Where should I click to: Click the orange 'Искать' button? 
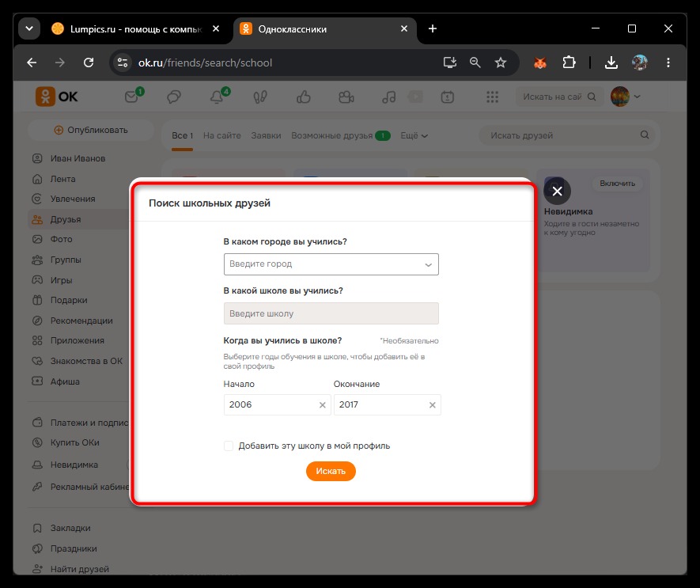click(331, 471)
